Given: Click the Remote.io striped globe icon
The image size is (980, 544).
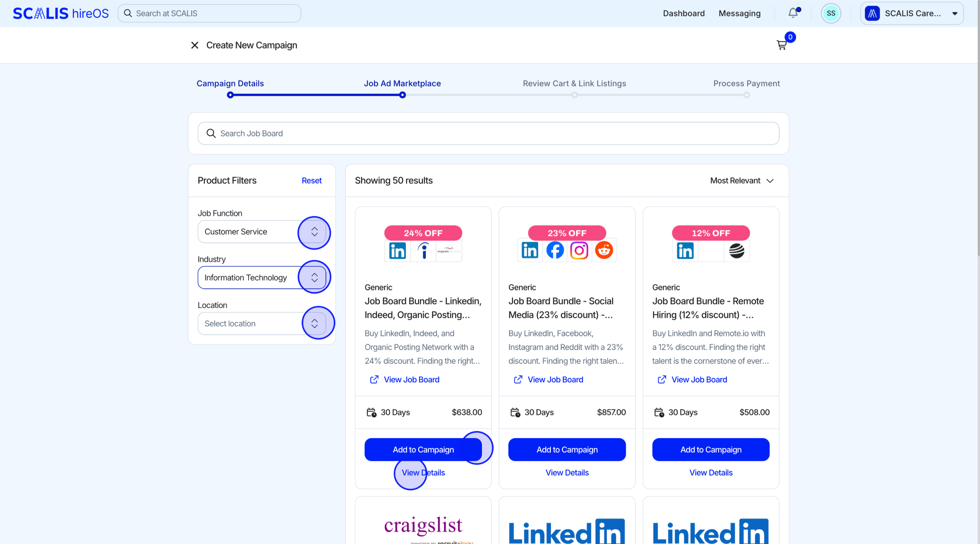Looking at the screenshot, I should coord(736,251).
